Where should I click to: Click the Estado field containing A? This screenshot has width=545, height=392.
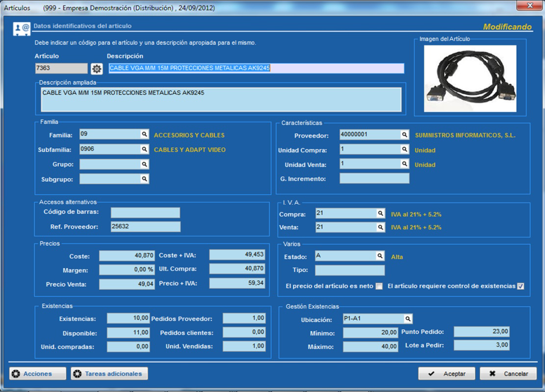click(345, 256)
